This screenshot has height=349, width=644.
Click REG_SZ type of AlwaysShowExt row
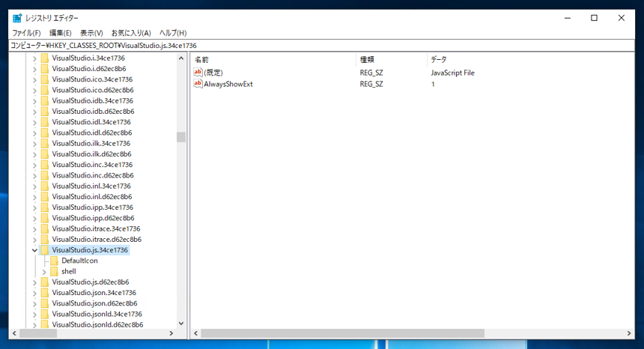click(x=371, y=84)
